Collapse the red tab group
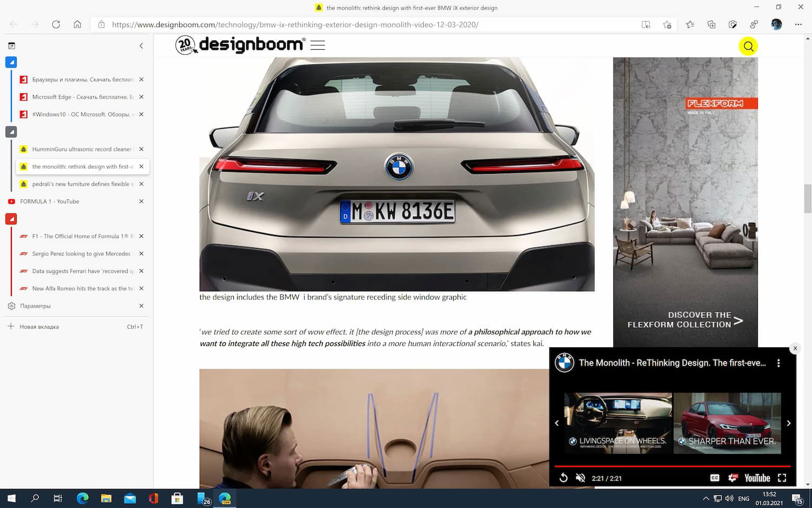Viewport: 812px width, 508px height. pyautogui.click(x=11, y=219)
